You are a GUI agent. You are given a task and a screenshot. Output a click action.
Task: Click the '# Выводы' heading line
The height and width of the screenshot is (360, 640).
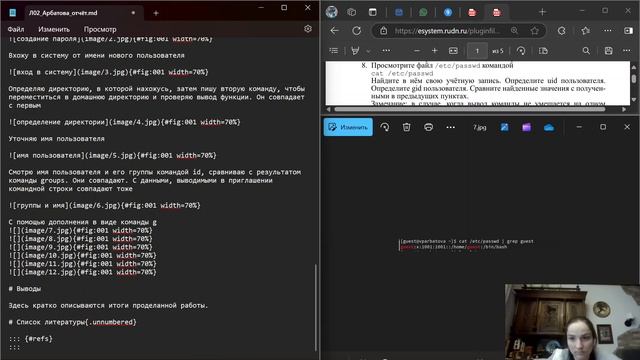[x=24, y=289]
